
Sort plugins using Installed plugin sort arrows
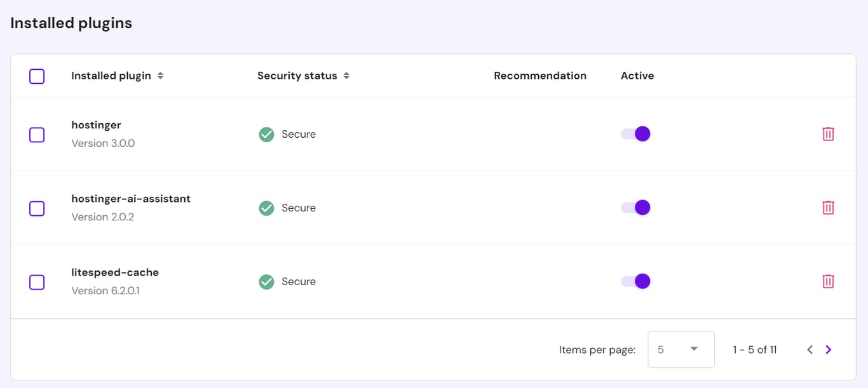(159, 75)
